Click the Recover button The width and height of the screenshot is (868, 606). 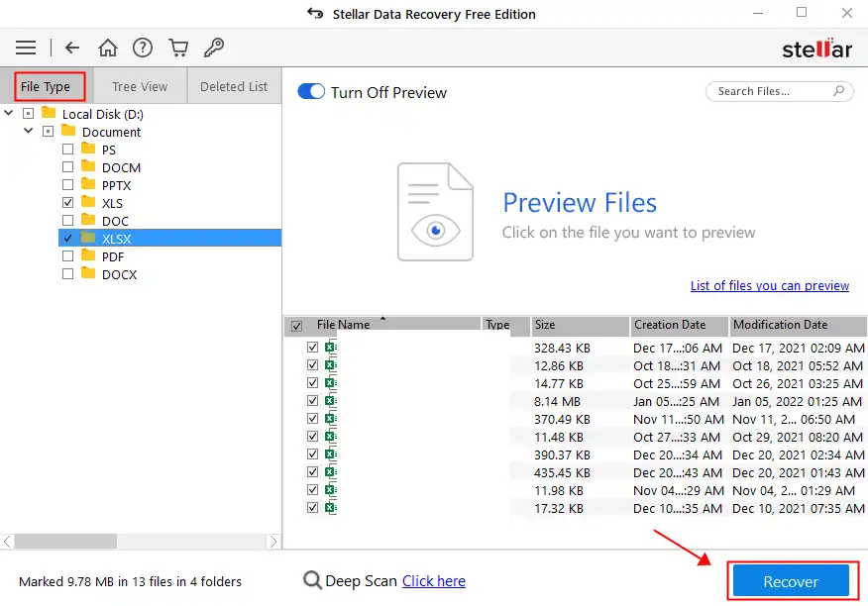coord(791,581)
